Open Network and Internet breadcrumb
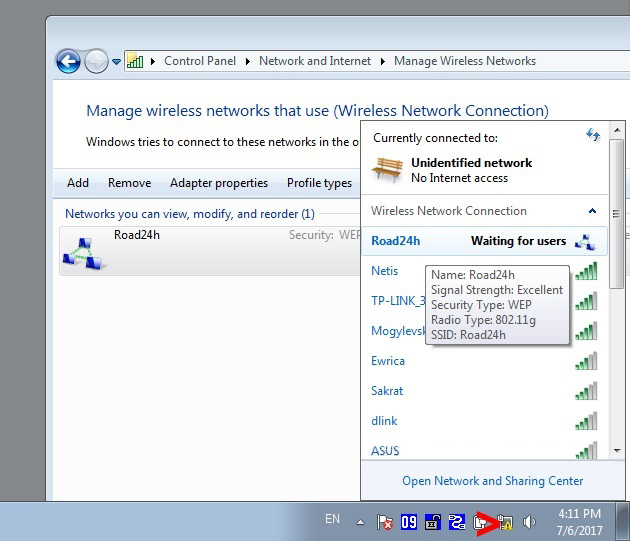Screen dimensions: 630x541 click(315, 61)
